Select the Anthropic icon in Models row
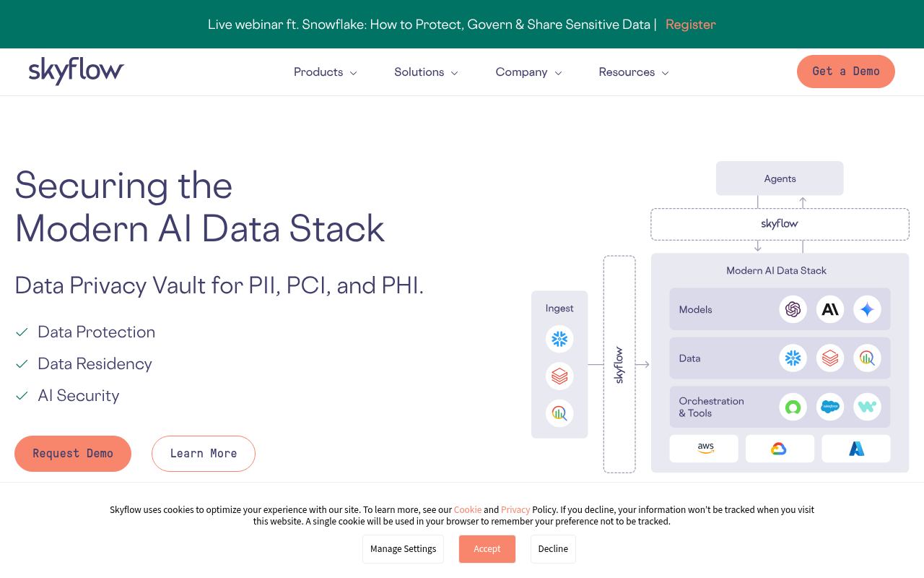 830,309
